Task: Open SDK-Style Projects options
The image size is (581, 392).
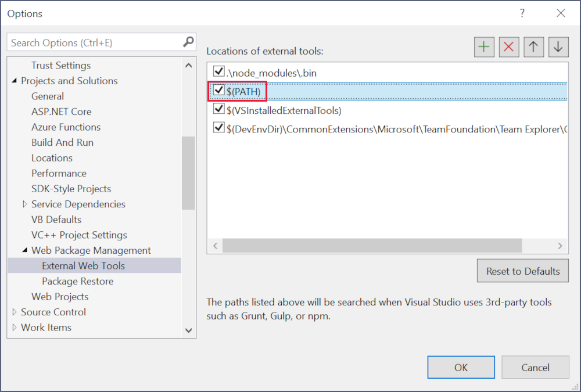Action: 71,189
